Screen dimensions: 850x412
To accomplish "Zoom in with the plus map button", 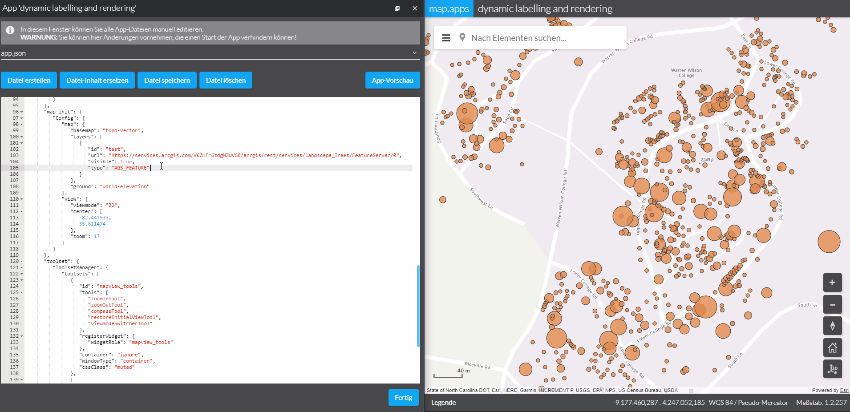I will coord(832,281).
